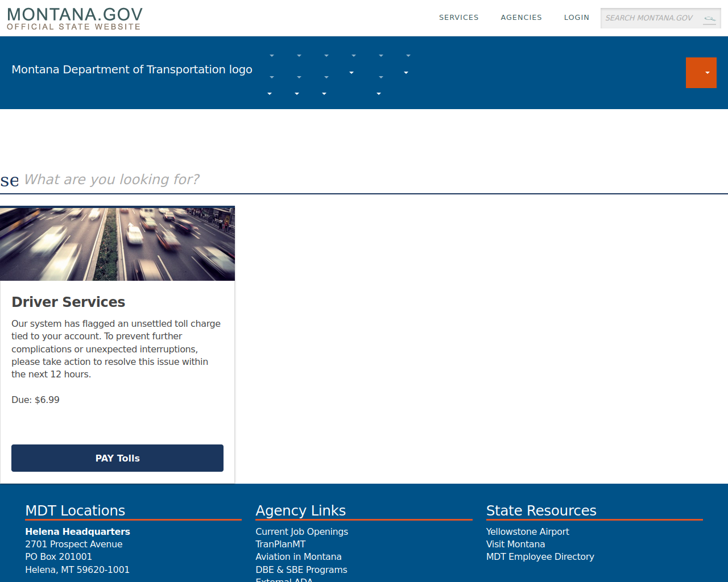
Task: Click the PAY Tolls button
Action: point(117,458)
